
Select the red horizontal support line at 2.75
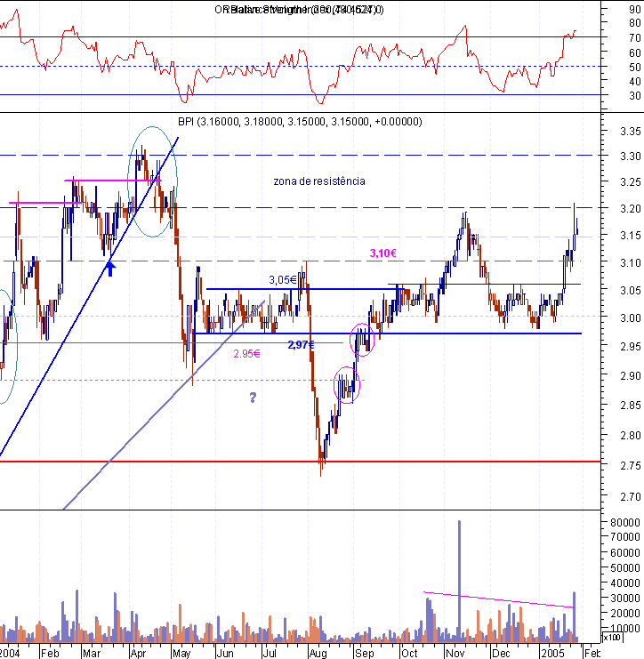pyautogui.click(x=300, y=462)
